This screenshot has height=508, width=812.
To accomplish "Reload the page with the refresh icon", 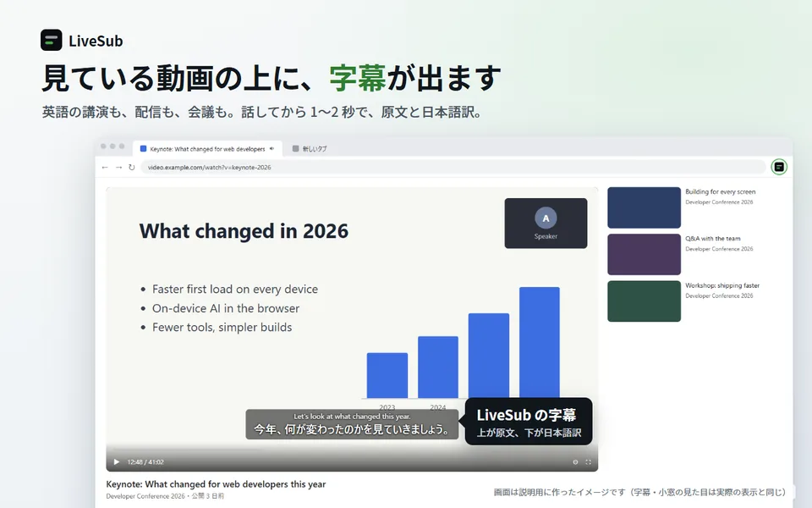I will tap(132, 168).
